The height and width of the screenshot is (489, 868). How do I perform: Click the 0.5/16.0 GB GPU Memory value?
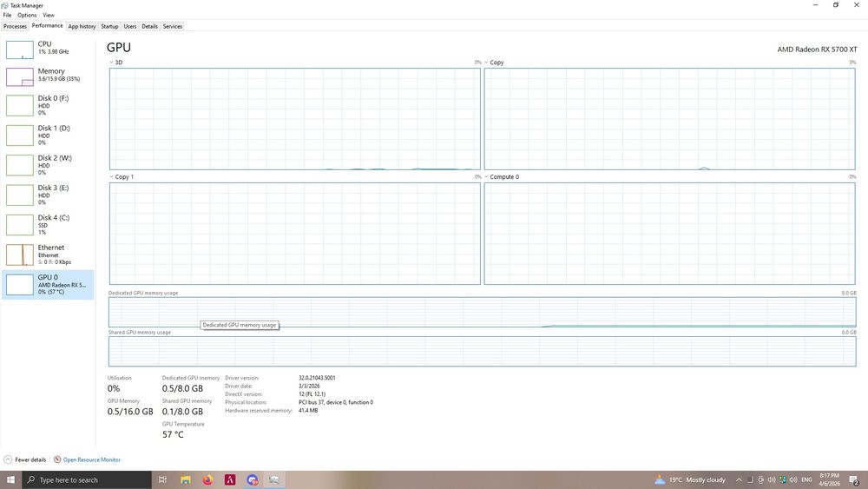click(130, 412)
